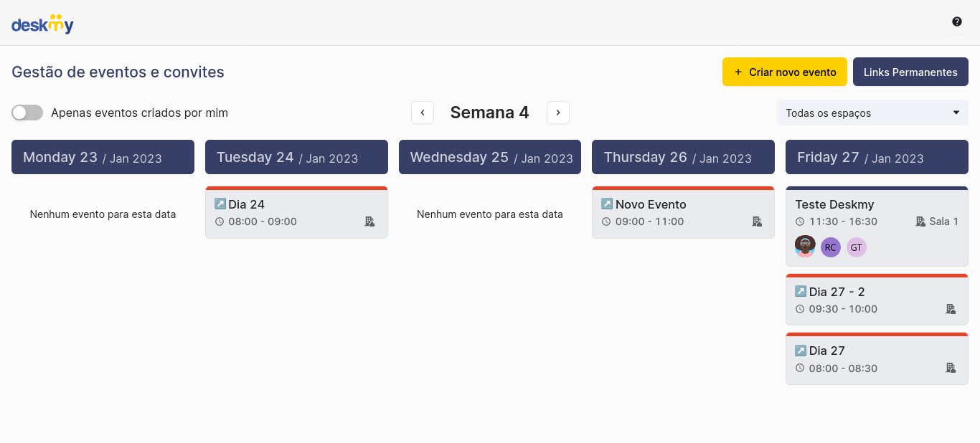Screen dimensions: 980x443
Task: Toggle Apenas eventos criados por mim switch
Action: (27, 113)
